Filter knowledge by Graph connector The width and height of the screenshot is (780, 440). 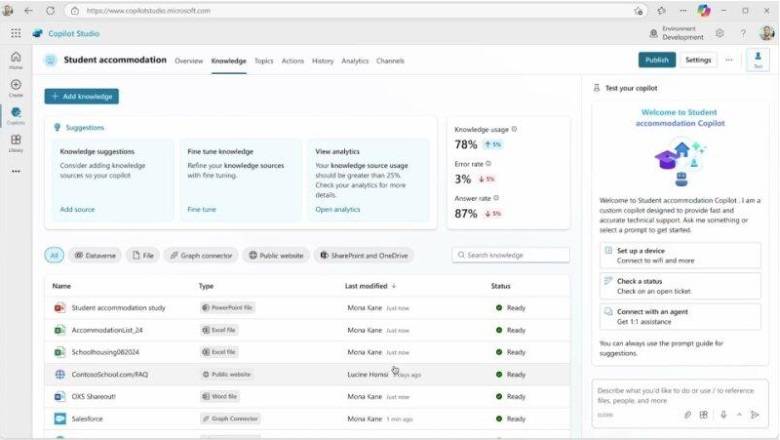coord(201,255)
